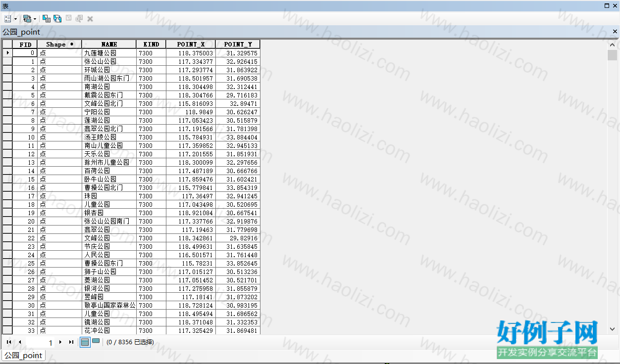This screenshot has width=620, height=364.
Task: Click cell 敬亭山国家森林公园
Action: pos(109,305)
